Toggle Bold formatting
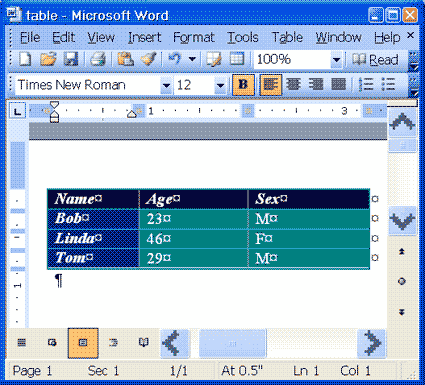425x385 pixels. [x=243, y=85]
